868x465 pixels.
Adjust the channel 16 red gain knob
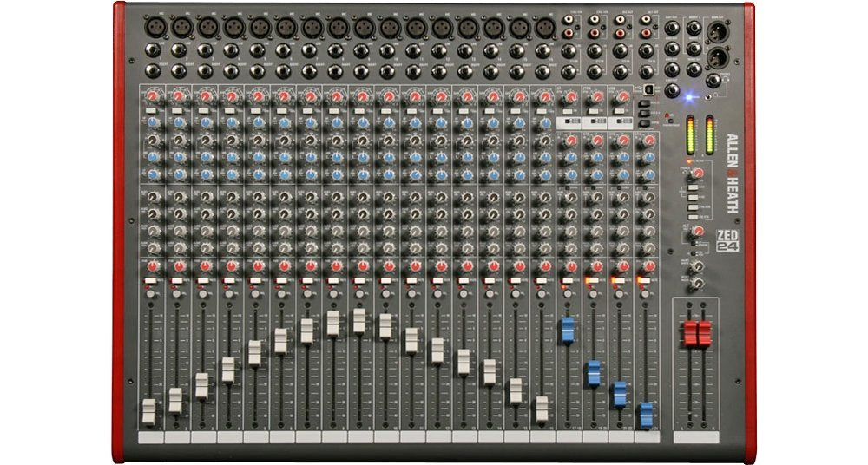point(545,96)
